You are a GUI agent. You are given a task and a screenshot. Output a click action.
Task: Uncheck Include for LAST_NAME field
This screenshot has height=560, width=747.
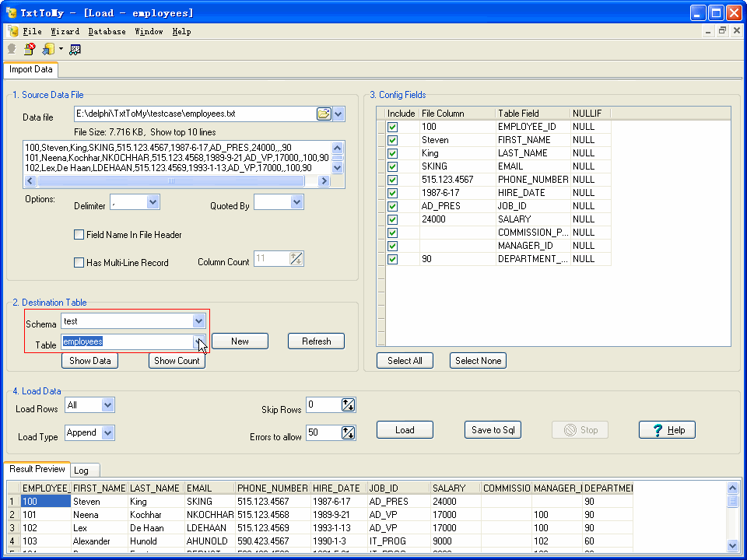click(392, 153)
